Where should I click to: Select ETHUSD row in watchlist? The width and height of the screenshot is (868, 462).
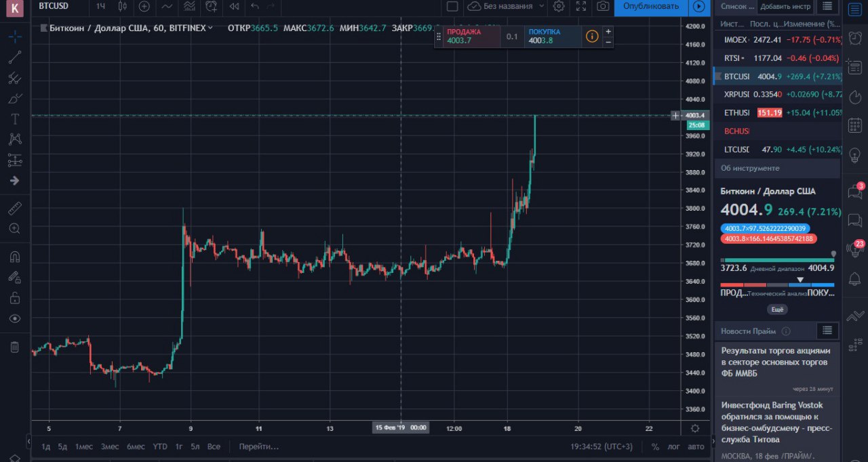pyautogui.click(x=777, y=112)
